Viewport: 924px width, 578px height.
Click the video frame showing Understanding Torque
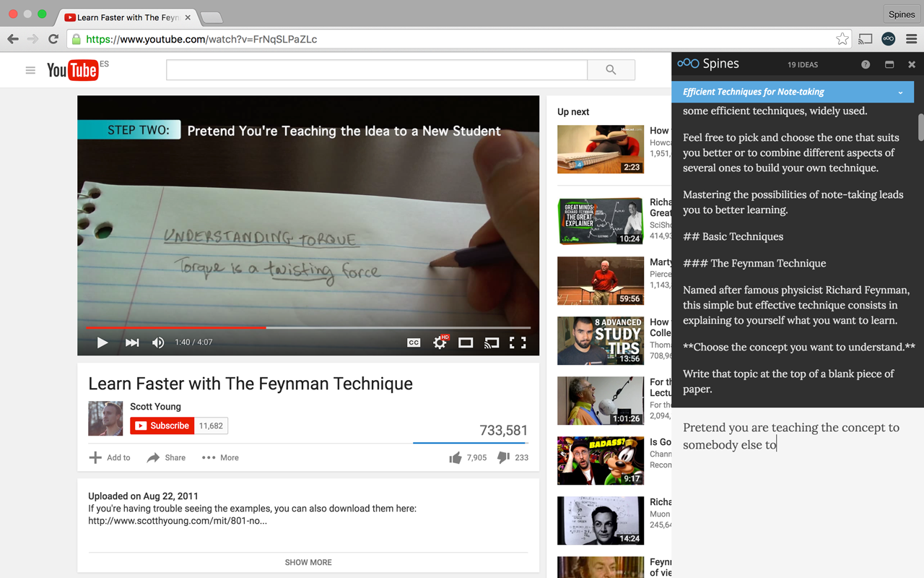308,225
